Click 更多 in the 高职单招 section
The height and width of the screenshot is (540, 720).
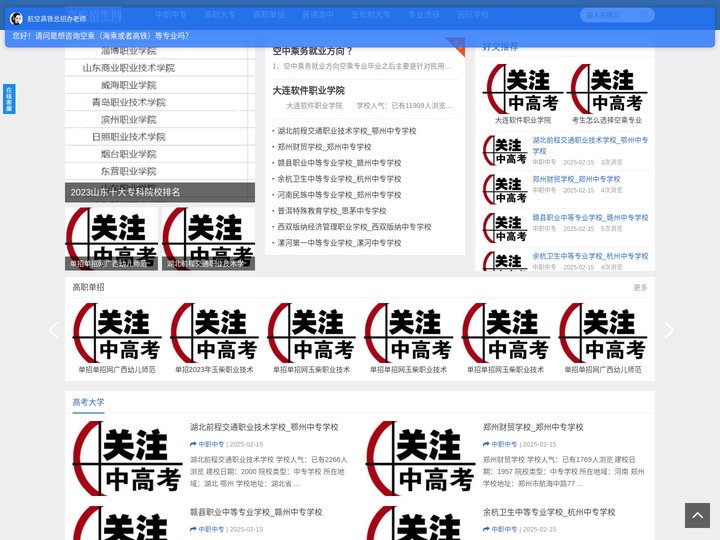640,287
